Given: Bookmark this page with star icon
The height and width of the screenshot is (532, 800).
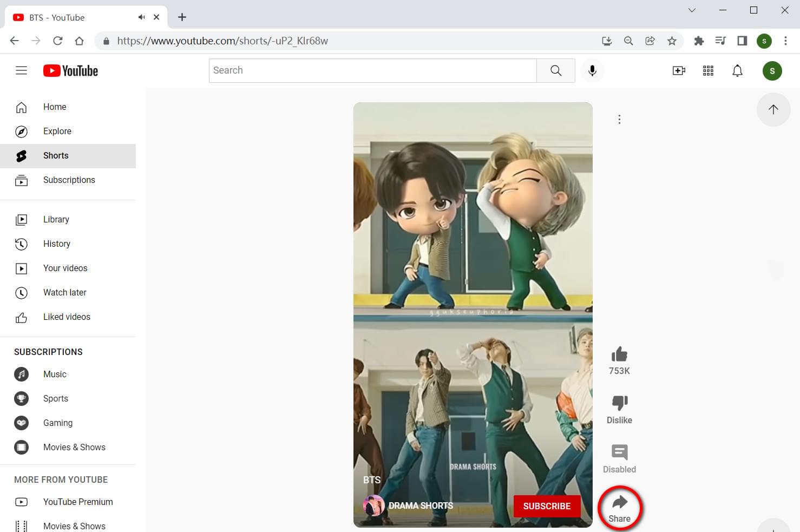Looking at the screenshot, I should click(x=672, y=41).
